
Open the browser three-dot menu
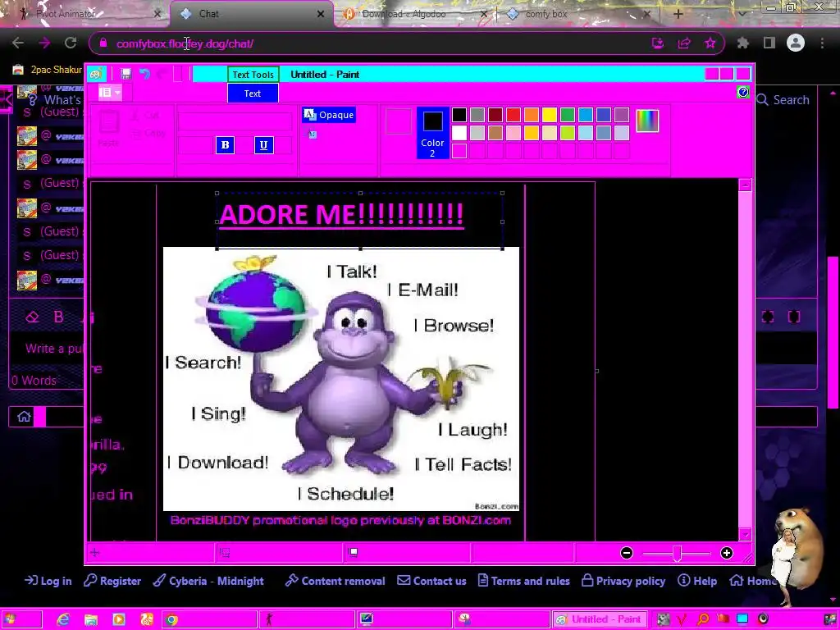coord(822,43)
